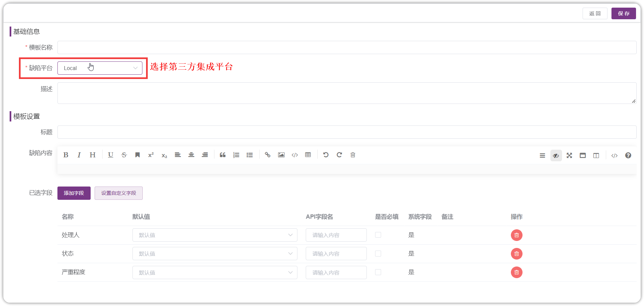
Task: Redo edit in editor
Action: [339, 155]
